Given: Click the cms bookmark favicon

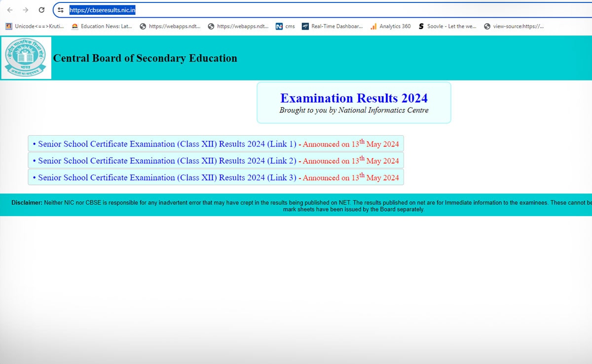Looking at the screenshot, I should pos(279,26).
